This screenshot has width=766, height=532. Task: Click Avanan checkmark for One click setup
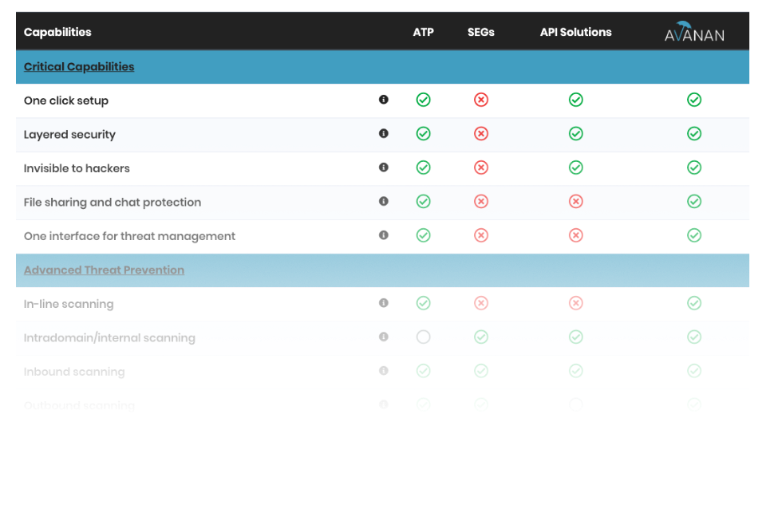694,100
